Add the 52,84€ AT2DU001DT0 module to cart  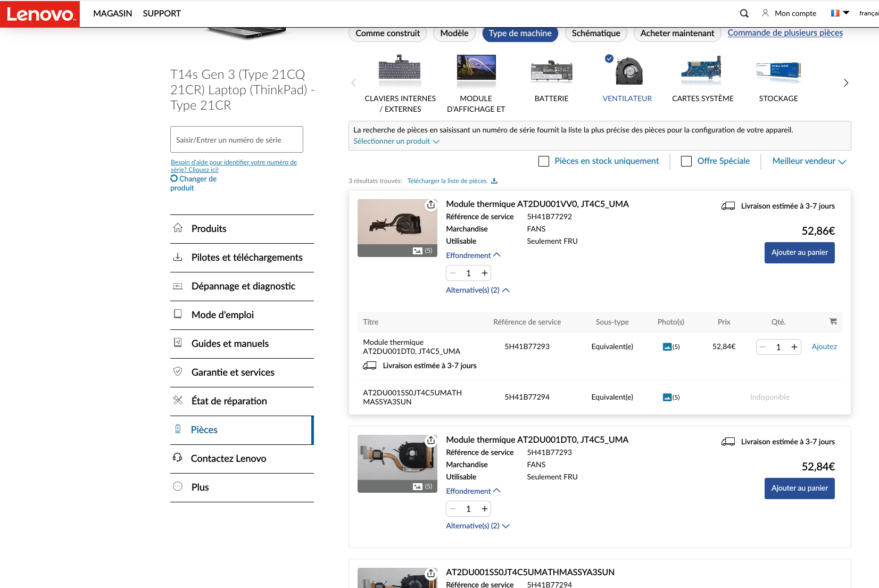pos(799,488)
